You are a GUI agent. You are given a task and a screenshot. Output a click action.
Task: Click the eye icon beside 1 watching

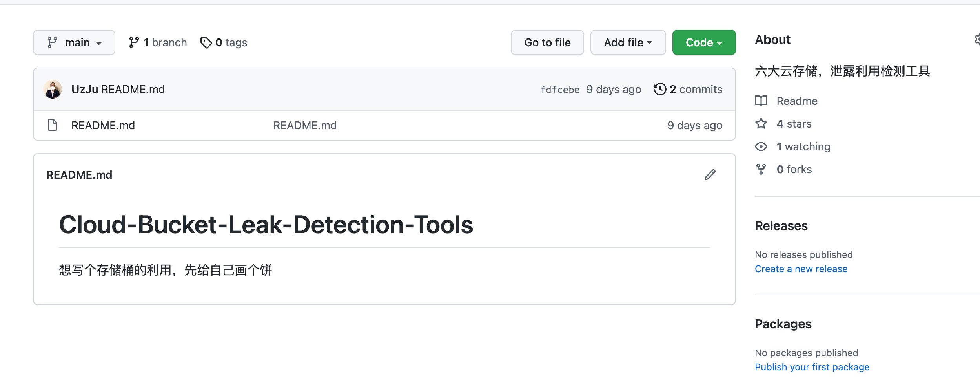click(761, 146)
